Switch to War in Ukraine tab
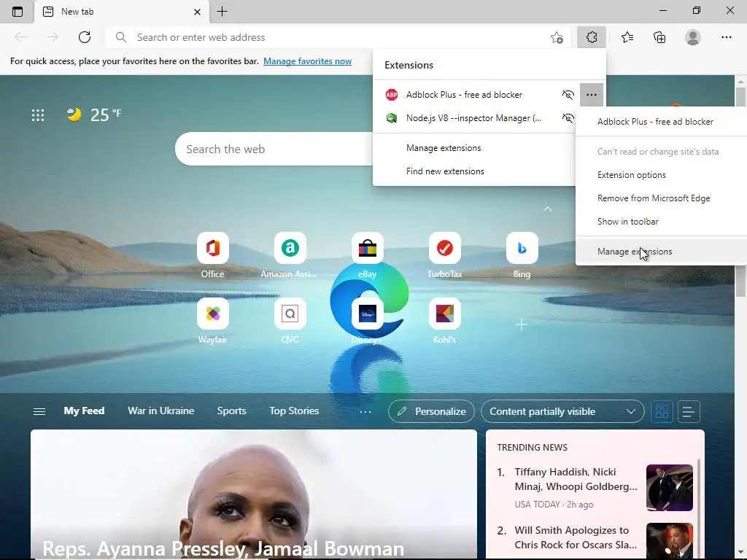The image size is (747, 560). pos(161,411)
